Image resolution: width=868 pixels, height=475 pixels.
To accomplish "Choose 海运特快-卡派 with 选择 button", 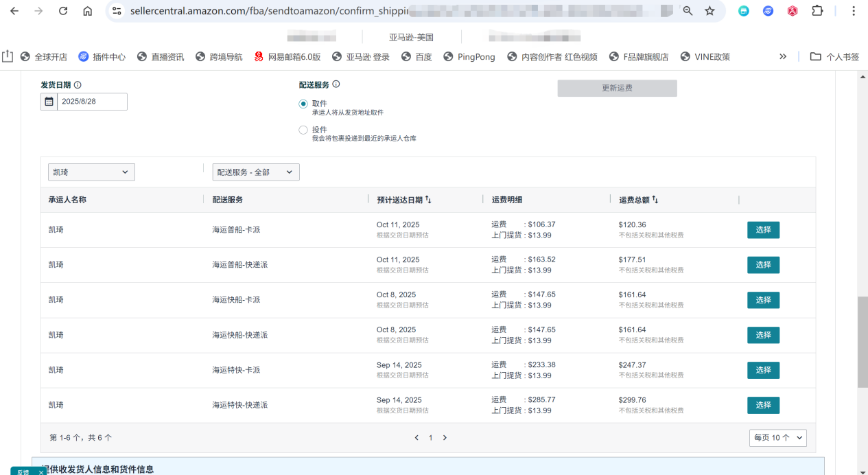I will point(763,370).
